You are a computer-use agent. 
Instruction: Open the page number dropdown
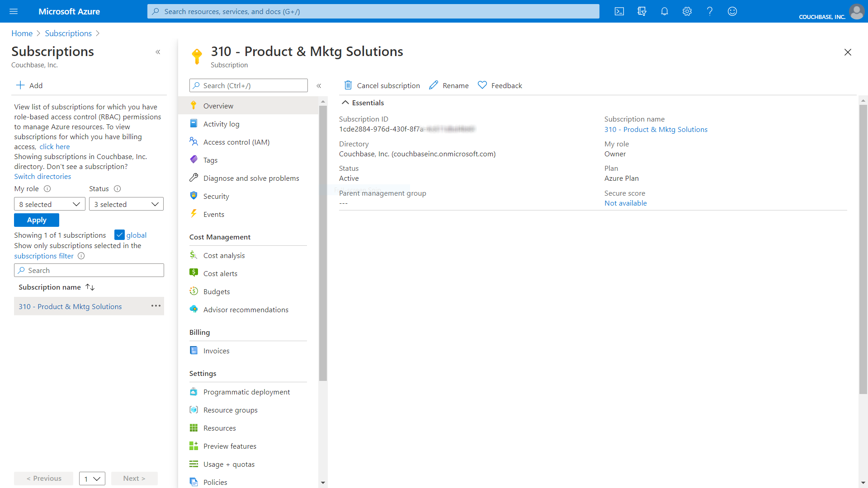tap(92, 479)
